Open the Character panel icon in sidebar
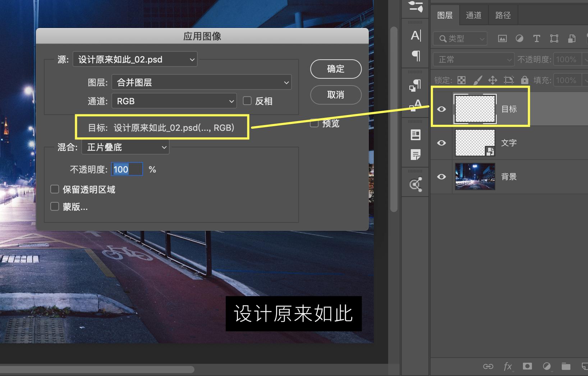The width and height of the screenshot is (588, 376). 415,35
